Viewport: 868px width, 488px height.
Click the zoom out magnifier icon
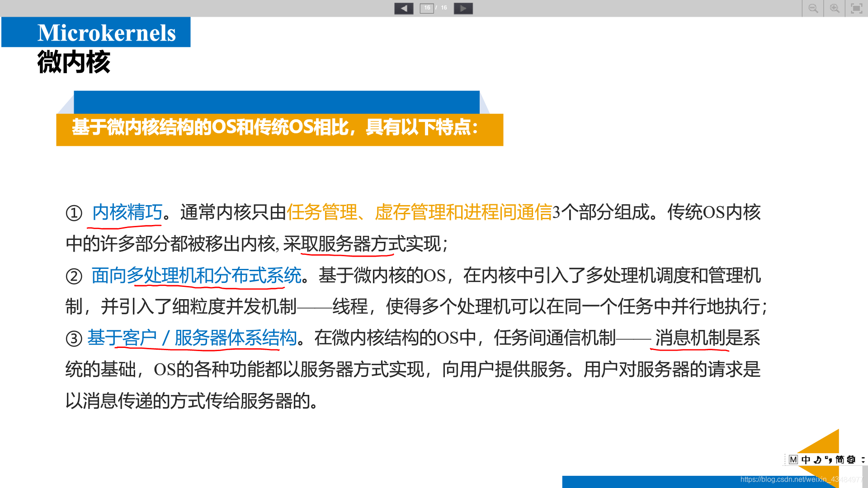813,8
